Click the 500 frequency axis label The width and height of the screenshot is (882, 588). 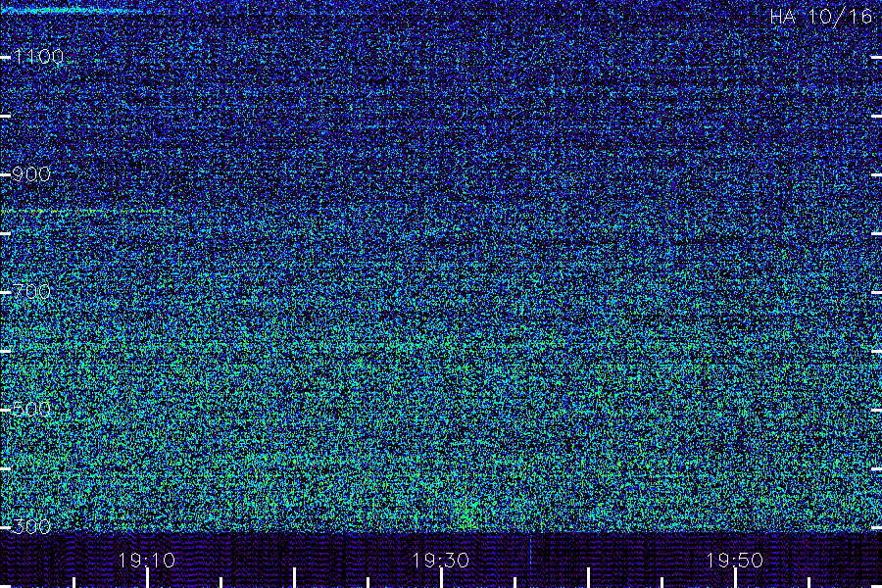click(x=31, y=409)
